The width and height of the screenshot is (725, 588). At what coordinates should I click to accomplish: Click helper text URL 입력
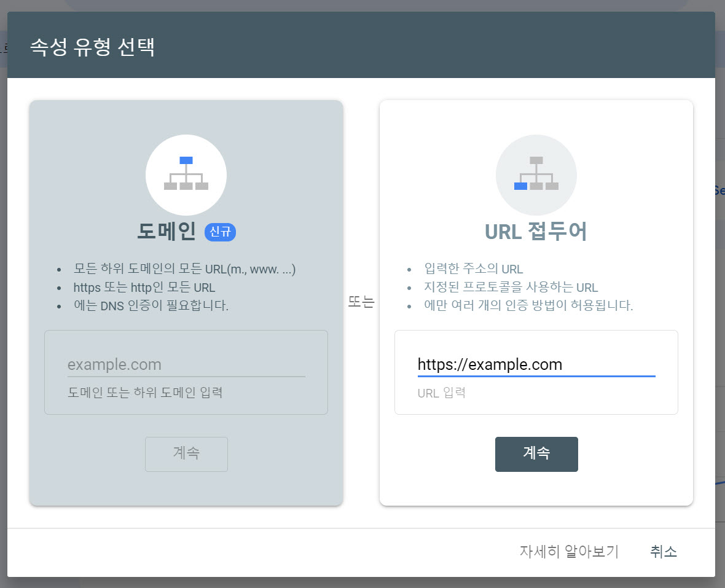(x=442, y=393)
